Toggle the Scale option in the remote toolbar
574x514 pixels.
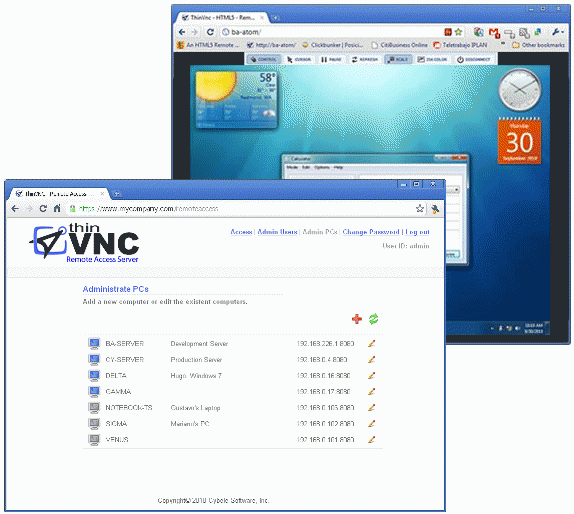coord(398,59)
